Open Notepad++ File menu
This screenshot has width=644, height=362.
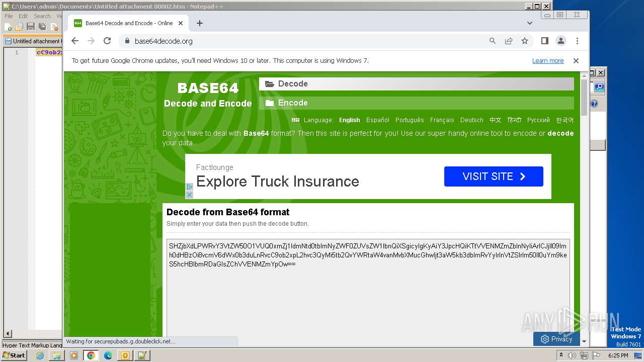pyautogui.click(x=9, y=16)
